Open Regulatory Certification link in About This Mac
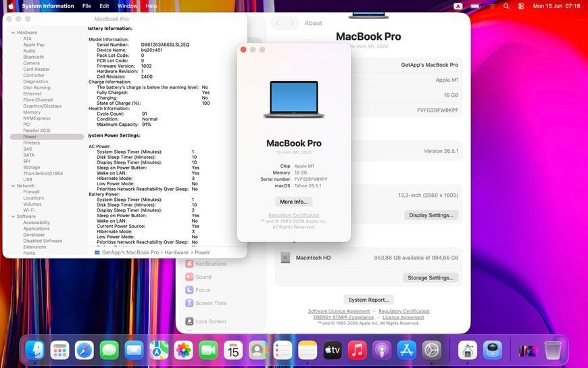Viewport: 588px width, 368px height. [x=293, y=216]
